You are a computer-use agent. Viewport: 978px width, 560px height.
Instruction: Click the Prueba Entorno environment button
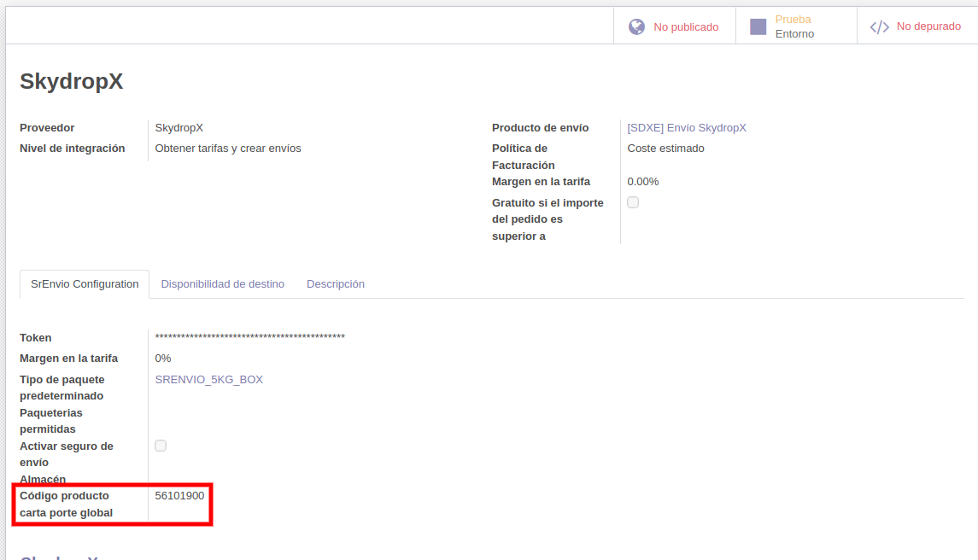[x=793, y=26]
